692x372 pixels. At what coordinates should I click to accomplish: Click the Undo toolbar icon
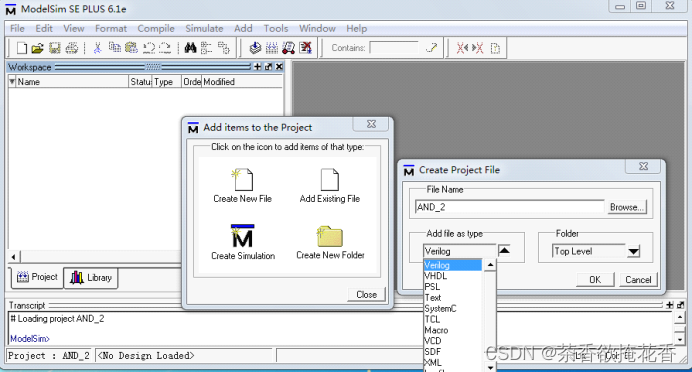[149, 48]
